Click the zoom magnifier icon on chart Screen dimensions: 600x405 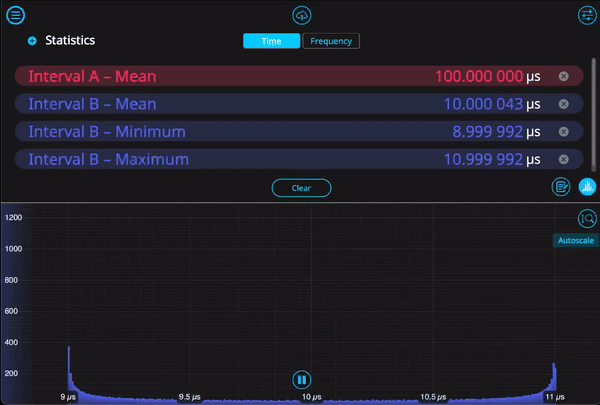587,219
